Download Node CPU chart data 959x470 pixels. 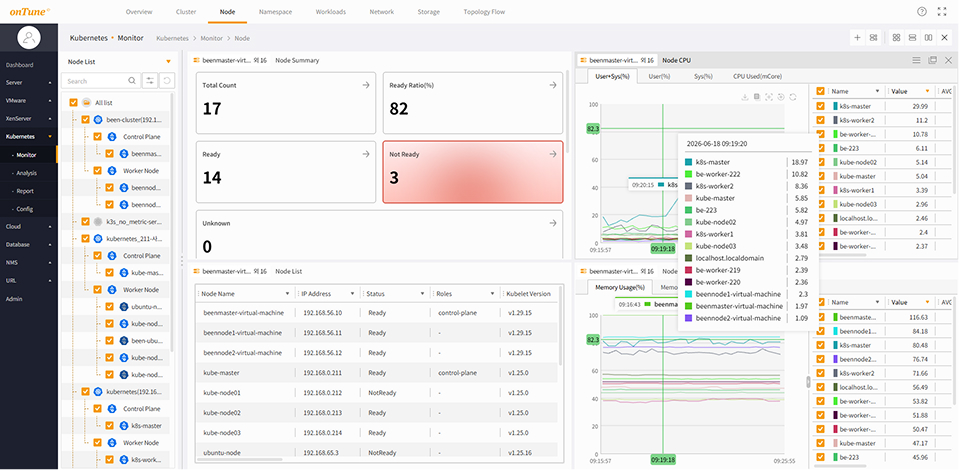coord(745,97)
